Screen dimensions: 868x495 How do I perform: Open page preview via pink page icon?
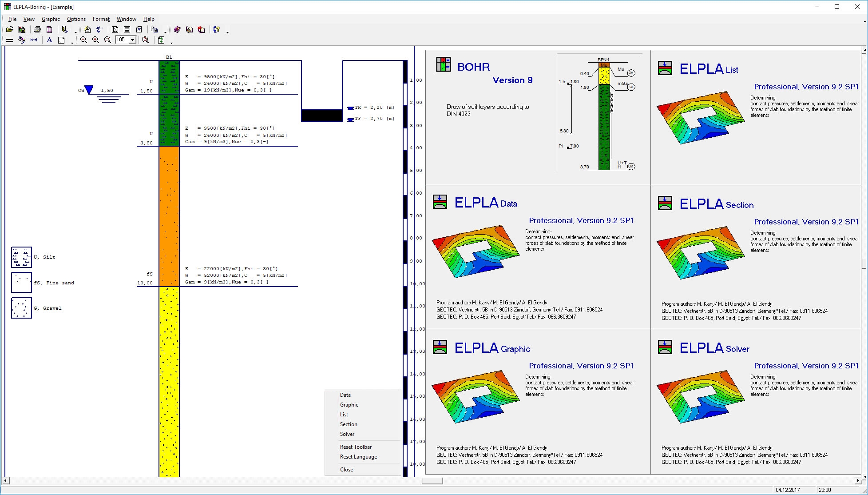49,30
